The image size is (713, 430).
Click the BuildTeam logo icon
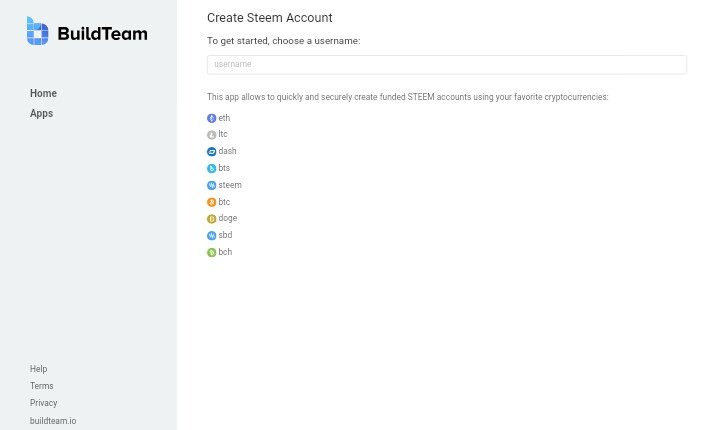pyautogui.click(x=37, y=31)
